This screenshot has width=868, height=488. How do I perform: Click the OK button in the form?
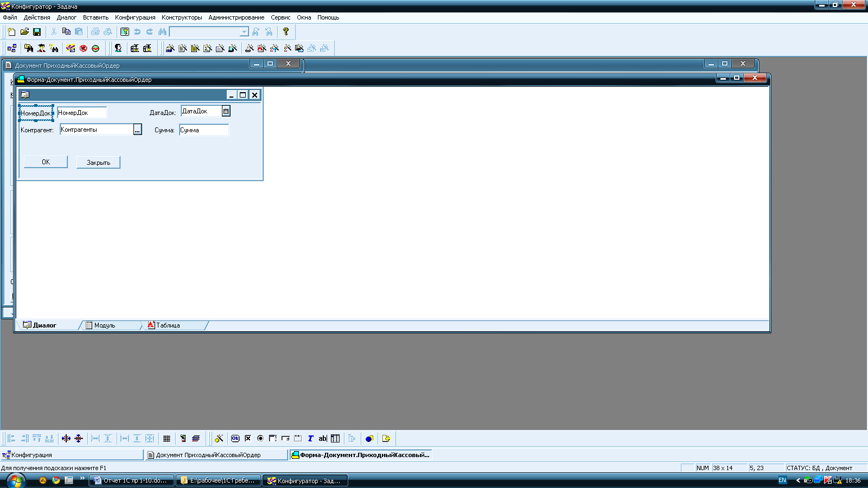point(46,162)
